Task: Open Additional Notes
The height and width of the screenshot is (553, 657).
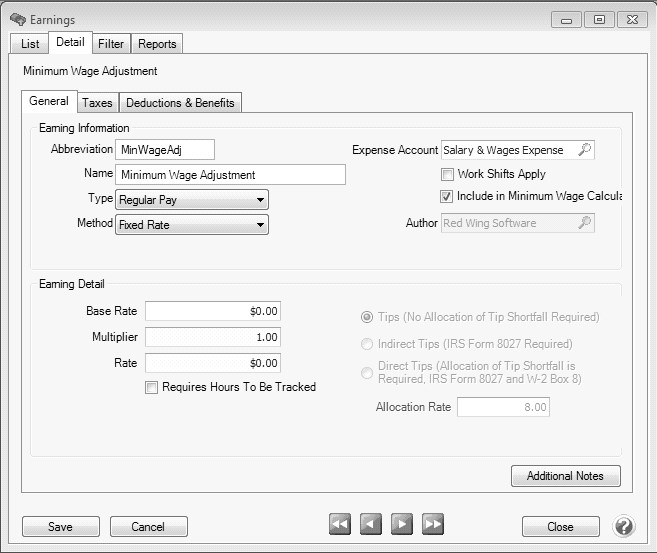Action: 565,476
